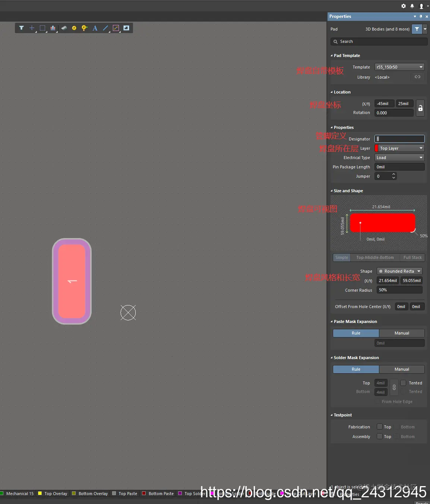
Task: Choose the rectangle selection tool
Action: [x=42, y=28]
